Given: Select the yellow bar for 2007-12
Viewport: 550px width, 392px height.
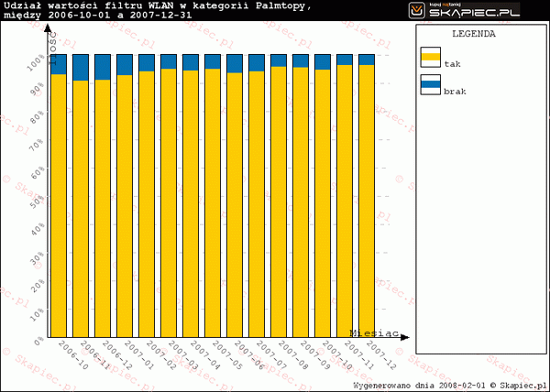Looking at the screenshot, I should [367, 201].
